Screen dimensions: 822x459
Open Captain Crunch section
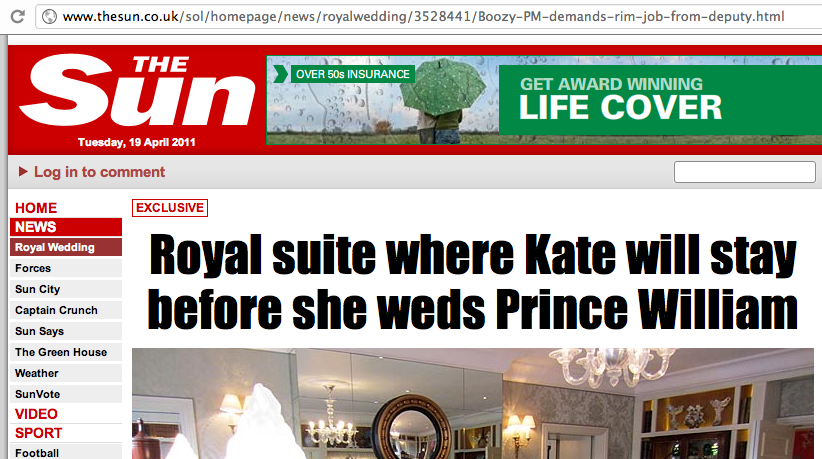[x=66, y=310]
